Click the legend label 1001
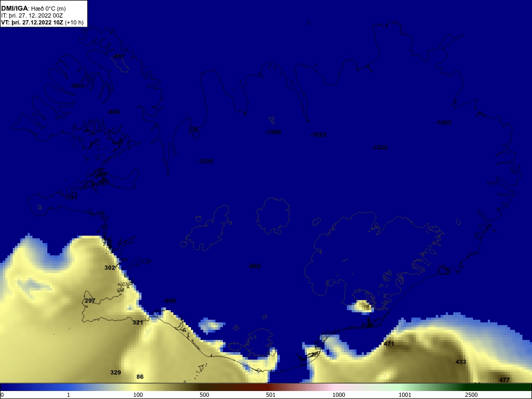This screenshot has width=532, height=399. coord(405,395)
